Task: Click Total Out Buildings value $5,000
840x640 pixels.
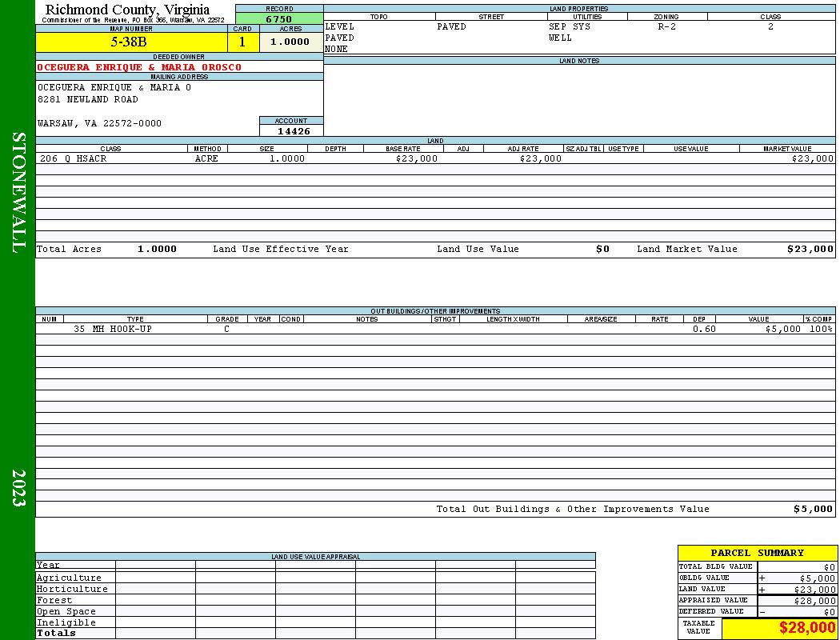Action: click(x=814, y=510)
